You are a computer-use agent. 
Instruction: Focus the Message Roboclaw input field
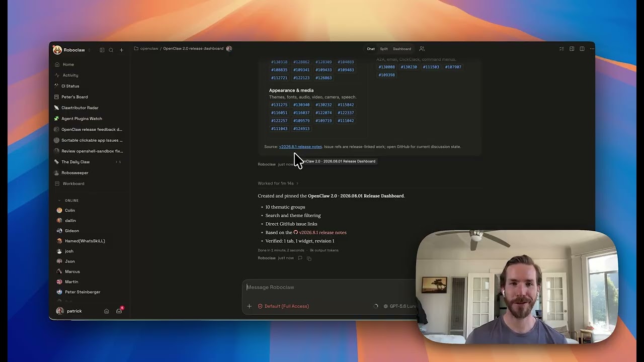(x=330, y=287)
